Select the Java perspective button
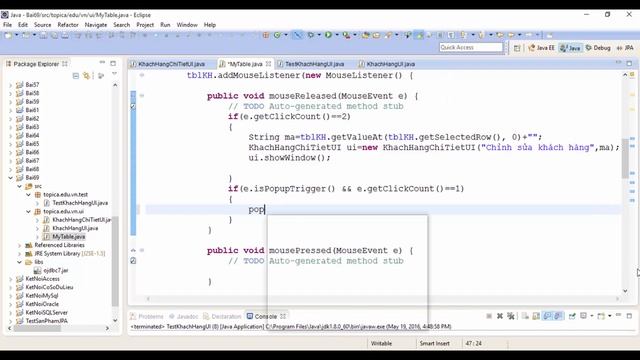Screen dimensions: 640x360 (570, 48)
